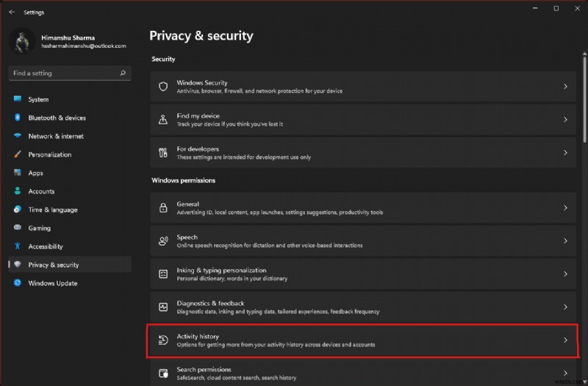
Task: Maximize the Settings window
Action: pyautogui.click(x=556, y=8)
